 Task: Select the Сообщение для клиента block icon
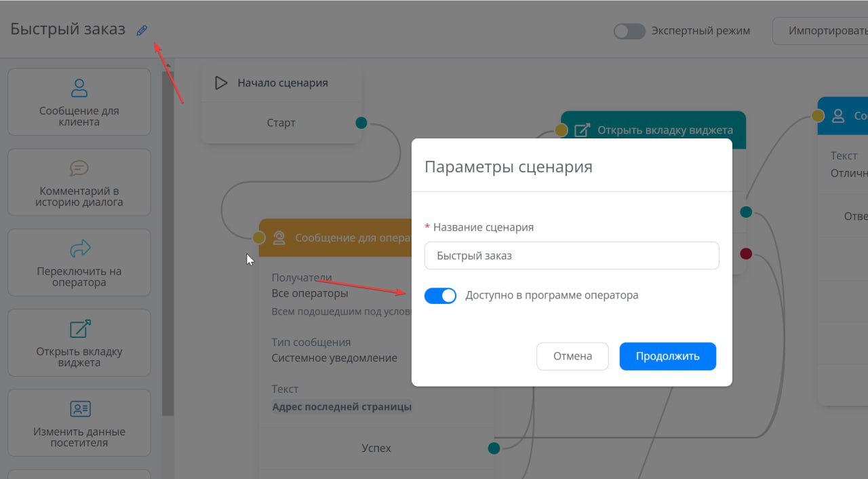pos(79,88)
